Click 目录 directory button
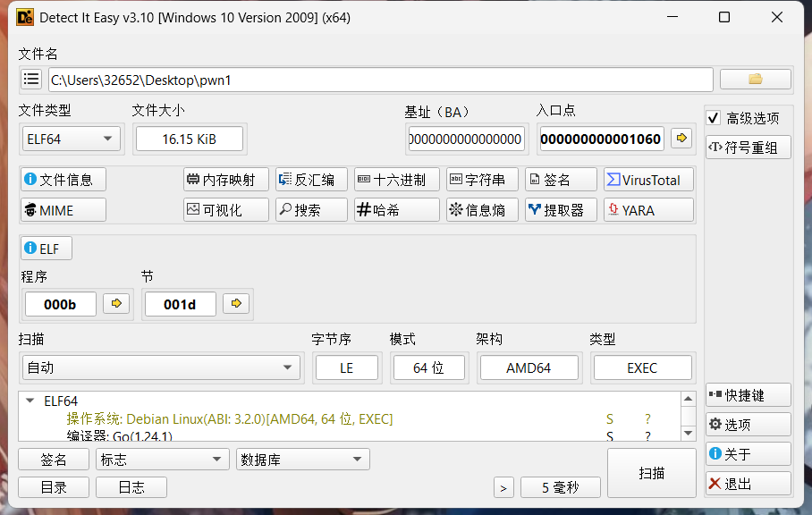Image resolution: width=812 pixels, height=515 pixels. click(x=54, y=487)
